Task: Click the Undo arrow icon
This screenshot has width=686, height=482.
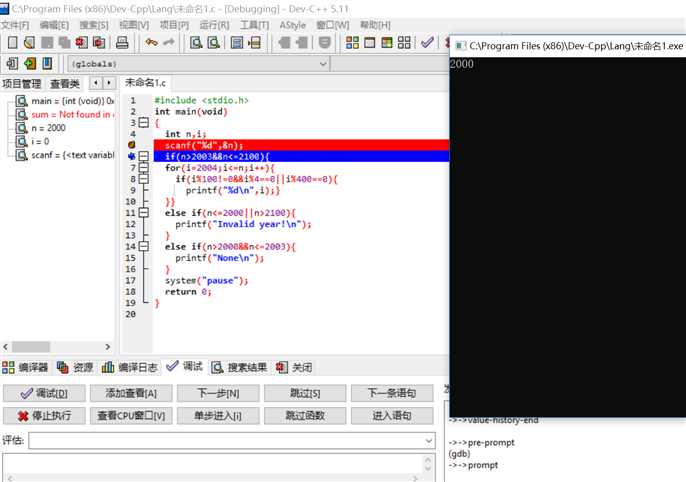Action: (x=151, y=42)
